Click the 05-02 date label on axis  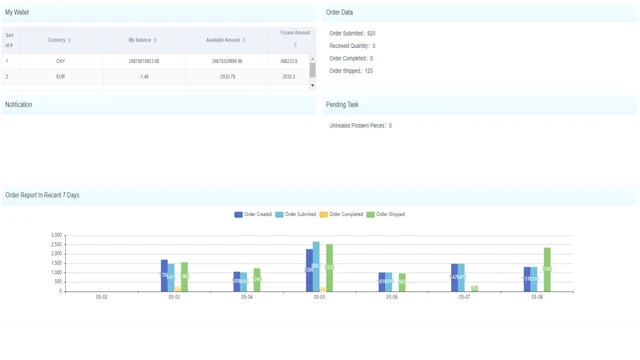pyautogui.click(x=102, y=297)
